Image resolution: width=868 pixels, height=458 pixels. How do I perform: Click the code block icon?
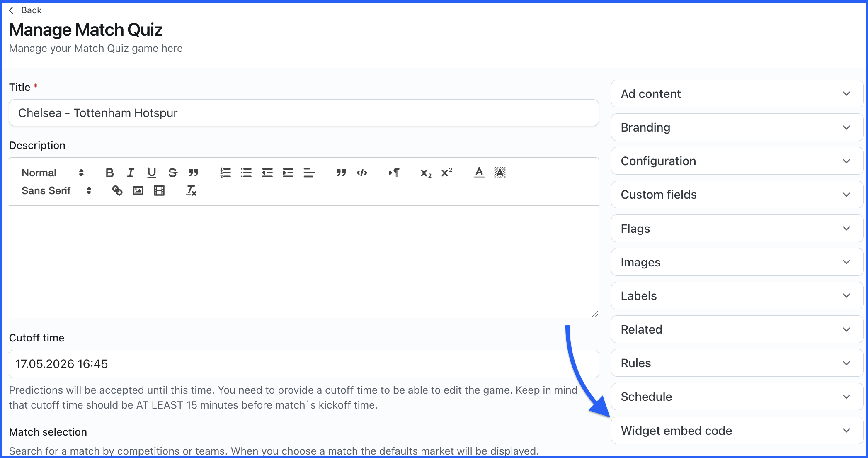tap(362, 173)
